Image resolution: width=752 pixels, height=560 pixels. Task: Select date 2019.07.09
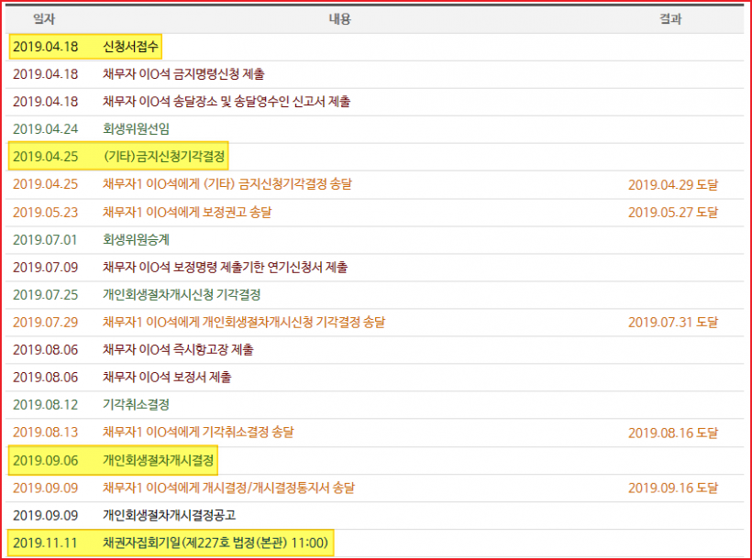pos(45,267)
